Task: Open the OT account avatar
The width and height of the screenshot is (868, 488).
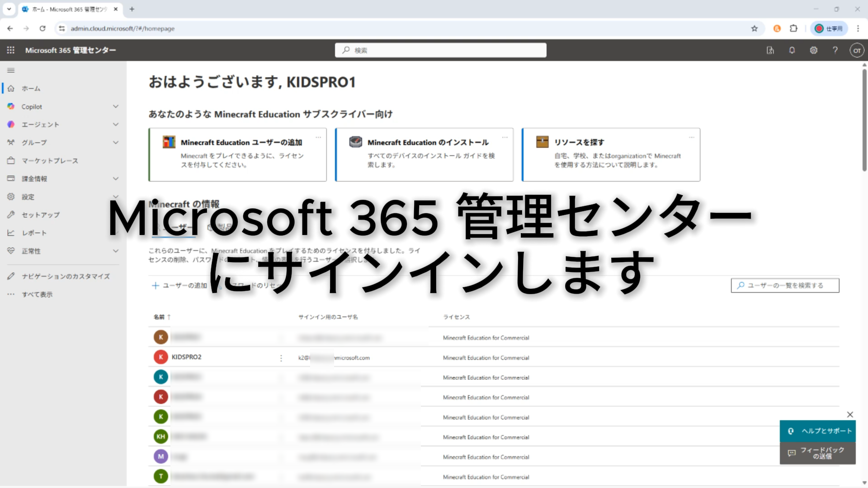Action: coord(857,50)
